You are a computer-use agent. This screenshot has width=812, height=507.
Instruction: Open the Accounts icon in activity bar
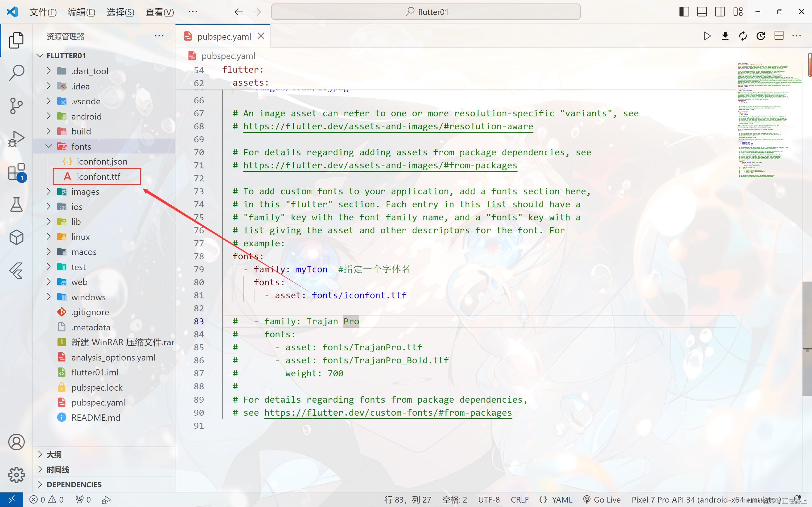coord(16,442)
